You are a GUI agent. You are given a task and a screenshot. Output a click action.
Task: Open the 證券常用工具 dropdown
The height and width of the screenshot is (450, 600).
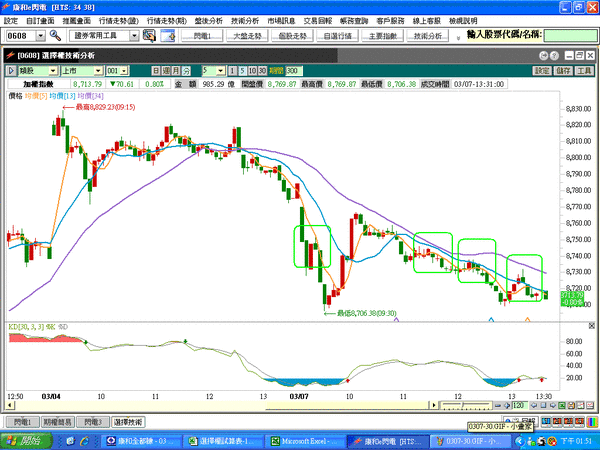(134, 36)
